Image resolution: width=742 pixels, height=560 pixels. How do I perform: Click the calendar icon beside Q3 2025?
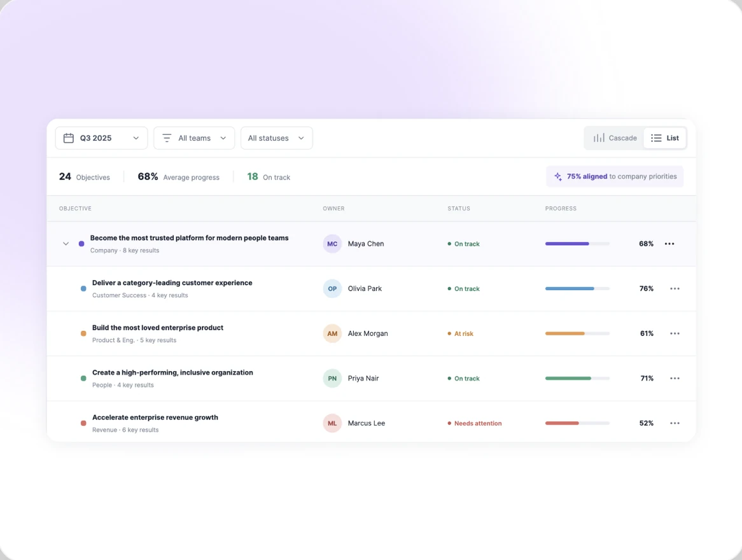tap(69, 138)
